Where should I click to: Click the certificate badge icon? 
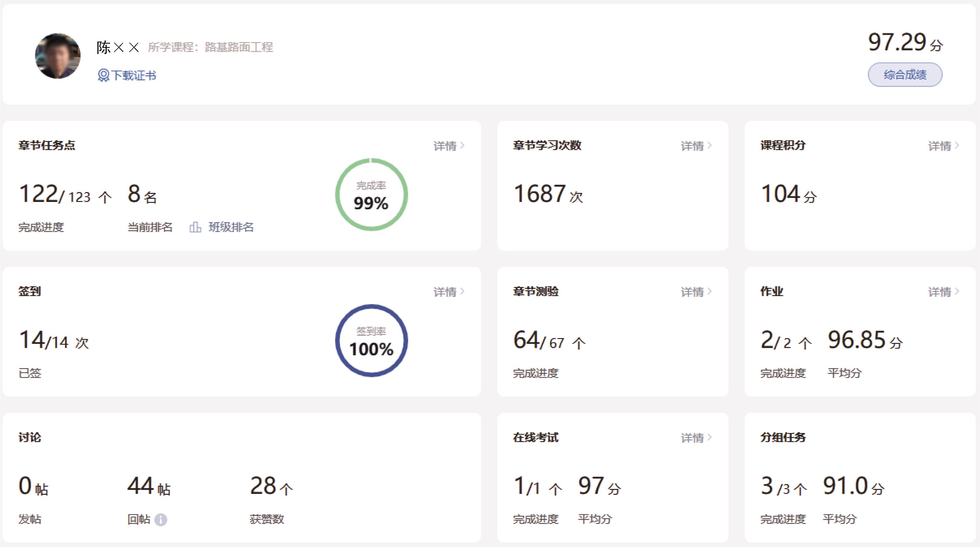pos(103,75)
